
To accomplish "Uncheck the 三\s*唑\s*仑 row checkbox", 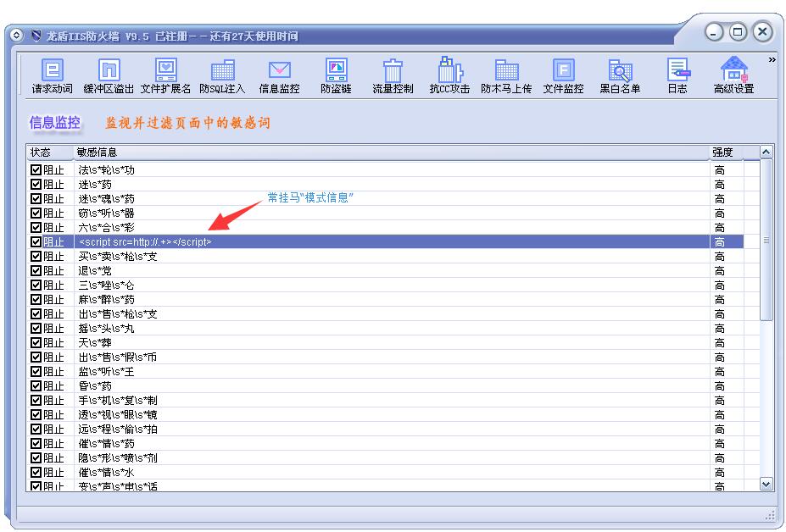I will tap(36, 285).
